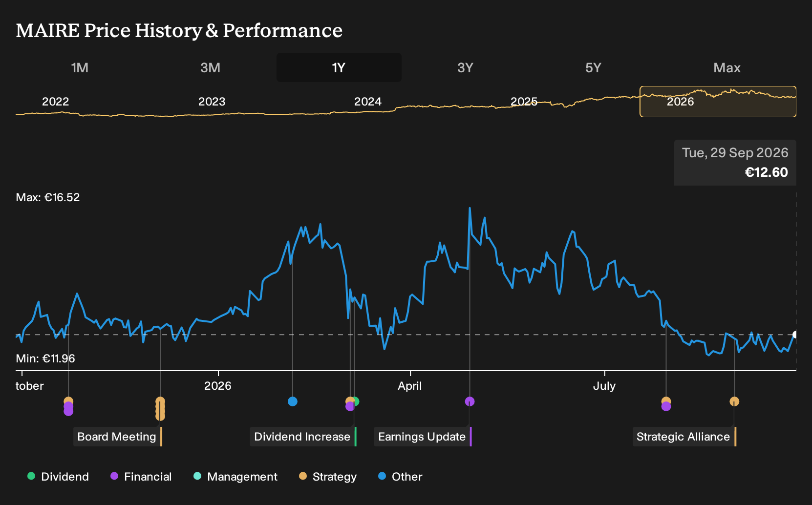Screen dimensions: 812x505
Task: Click the €12.60 price tooltip
Action: (x=735, y=163)
